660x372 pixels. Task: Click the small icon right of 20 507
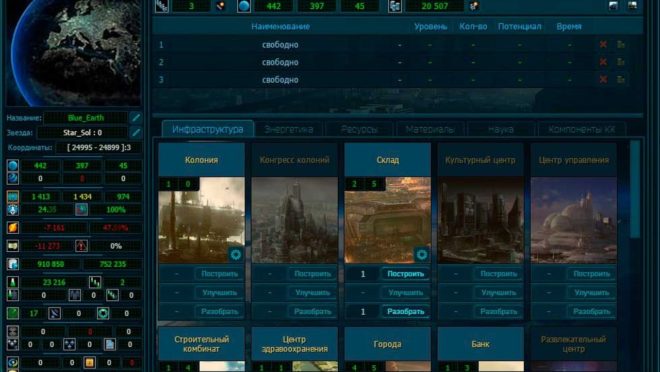pyautogui.click(x=474, y=6)
